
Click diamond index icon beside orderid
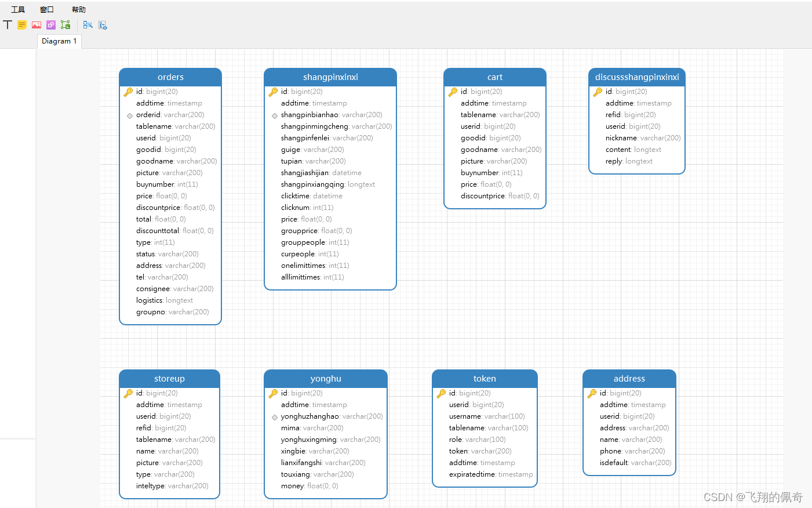coord(129,115)
